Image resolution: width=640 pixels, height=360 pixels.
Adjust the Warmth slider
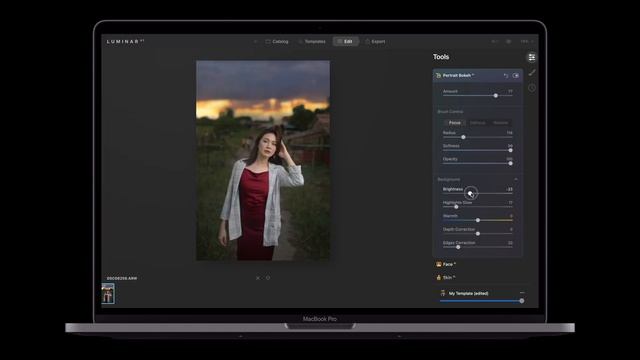[478, 220]
